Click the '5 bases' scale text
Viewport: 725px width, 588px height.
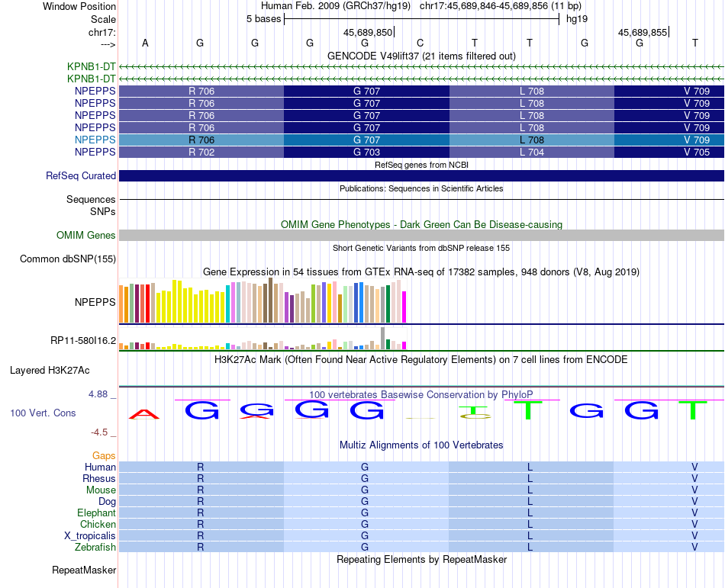(263, 19)
